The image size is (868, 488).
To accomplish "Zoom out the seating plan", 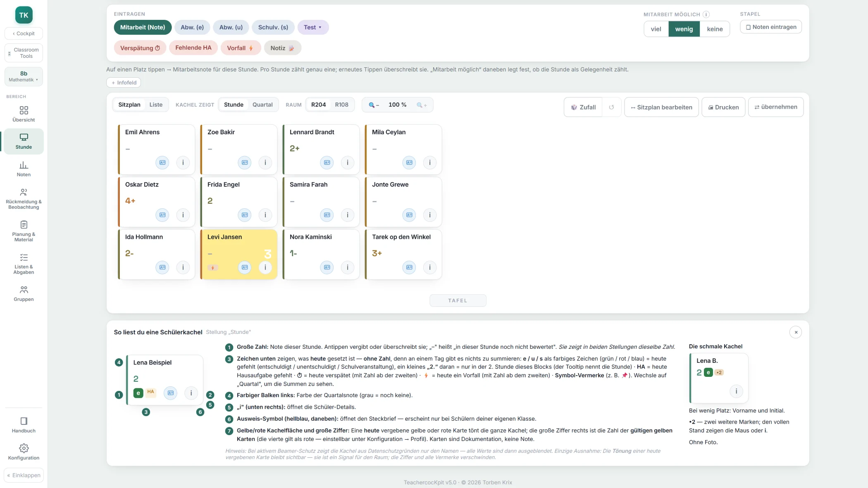I will coord(374,105).
